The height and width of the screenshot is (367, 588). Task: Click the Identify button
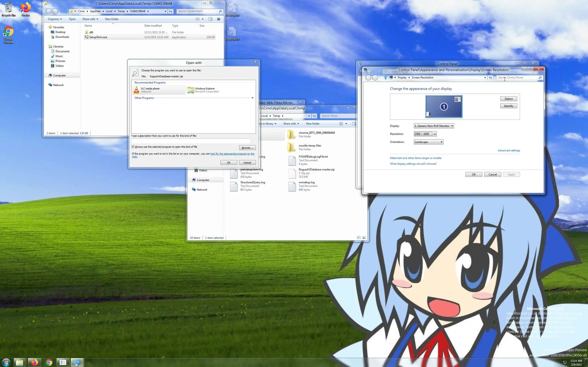(x=508, y=106)
